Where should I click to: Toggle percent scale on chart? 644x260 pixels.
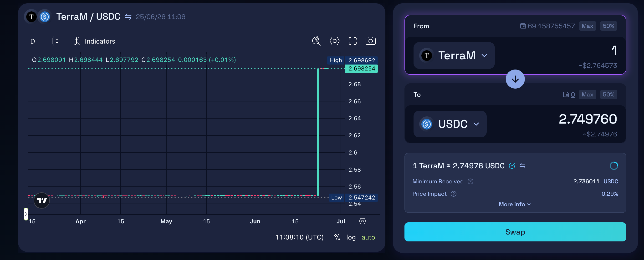click(x=337, y=237)
